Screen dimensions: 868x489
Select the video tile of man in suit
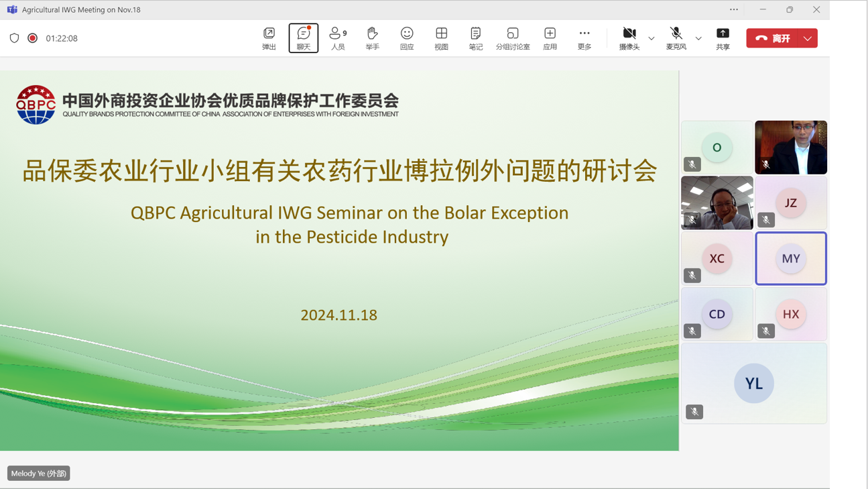(x=791, y=148)
